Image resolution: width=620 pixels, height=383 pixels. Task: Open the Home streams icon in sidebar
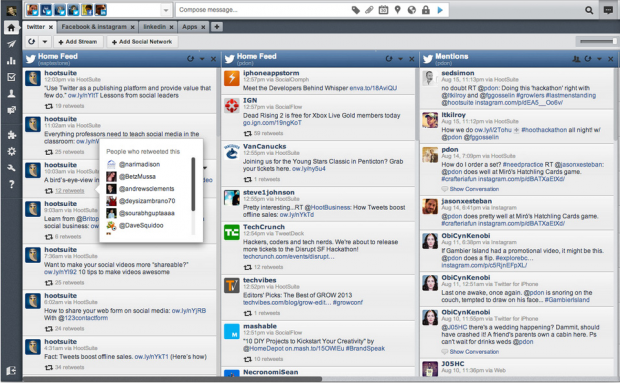click(x=11, y=28)
